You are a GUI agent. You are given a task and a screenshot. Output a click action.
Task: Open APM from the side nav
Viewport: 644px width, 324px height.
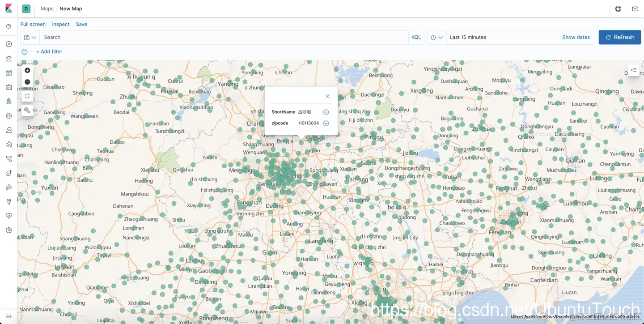tap(8, 158)
